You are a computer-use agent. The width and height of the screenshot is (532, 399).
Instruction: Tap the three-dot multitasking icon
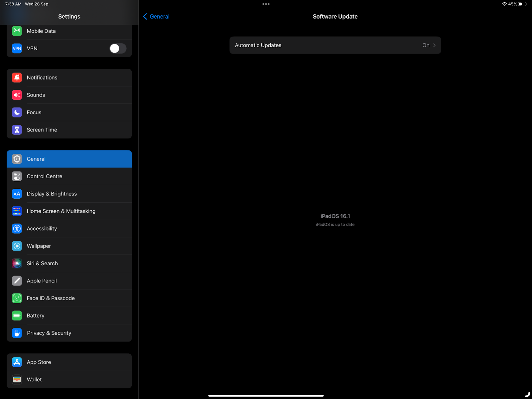tap(266, 4)
